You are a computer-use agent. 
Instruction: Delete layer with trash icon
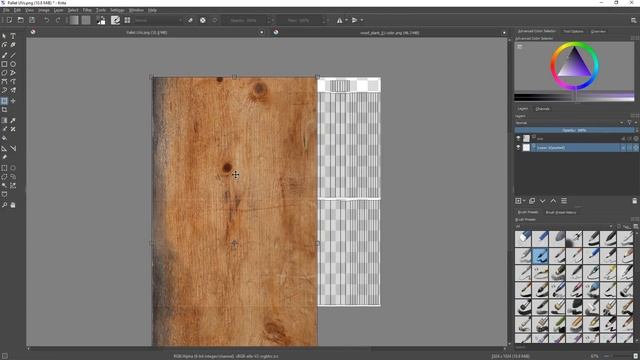tap(634, 201)
